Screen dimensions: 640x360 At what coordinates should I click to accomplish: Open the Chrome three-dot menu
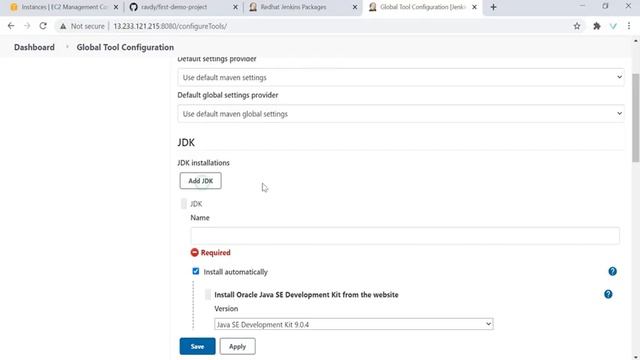629,26
